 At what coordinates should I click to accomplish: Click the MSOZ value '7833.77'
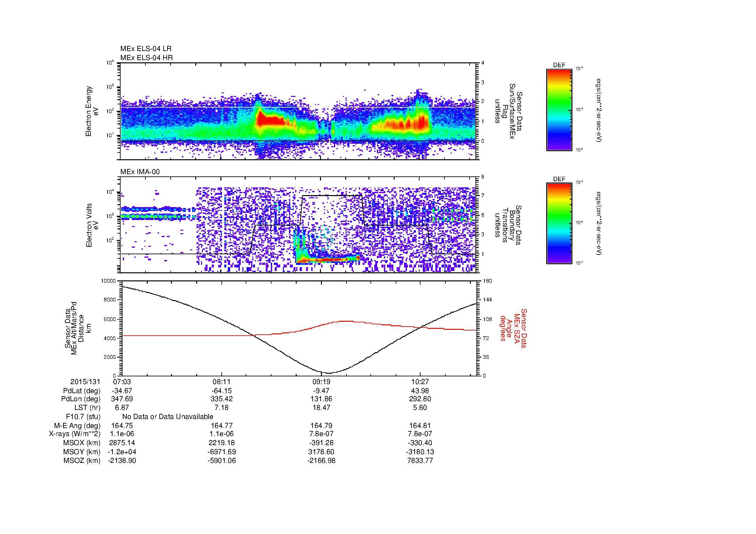coord(420,461)
